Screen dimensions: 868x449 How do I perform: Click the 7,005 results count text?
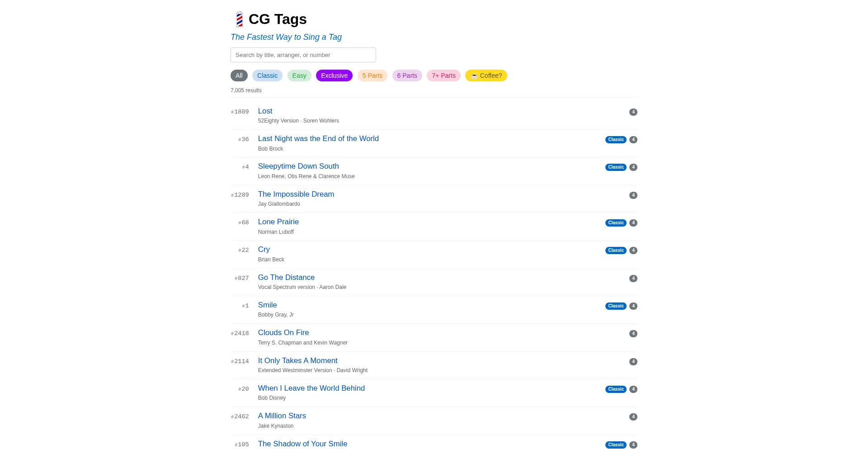tap(246, 90)
